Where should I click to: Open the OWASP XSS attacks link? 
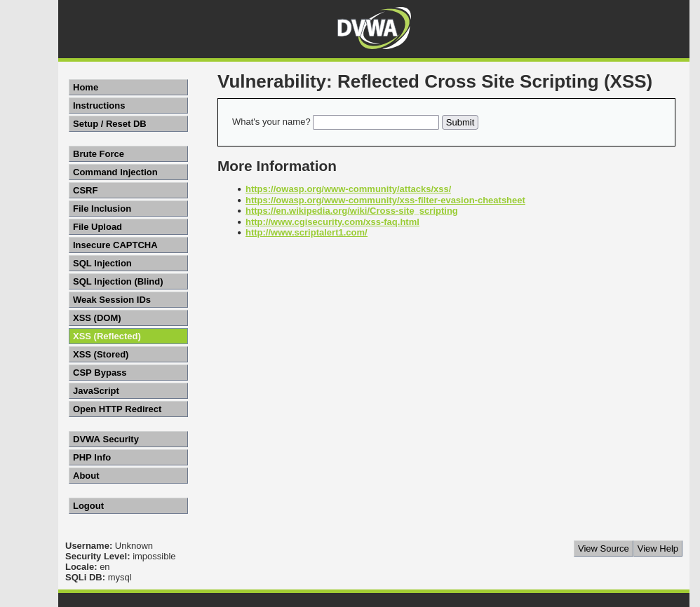tap(348, 189)
